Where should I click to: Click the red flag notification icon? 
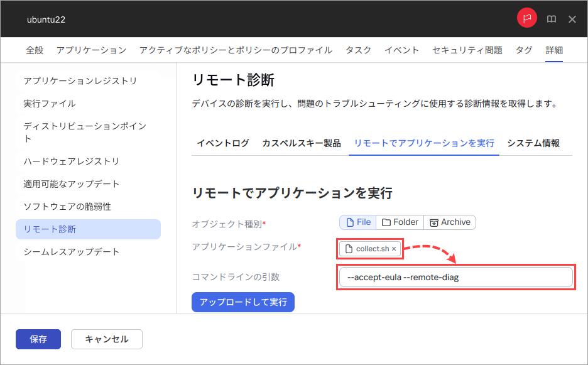[527, 18]
